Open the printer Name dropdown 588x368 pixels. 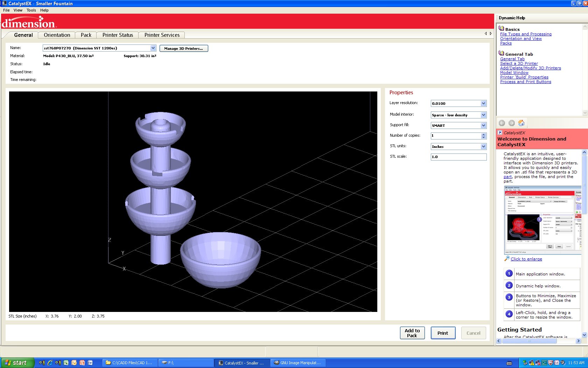click(153, 48)
